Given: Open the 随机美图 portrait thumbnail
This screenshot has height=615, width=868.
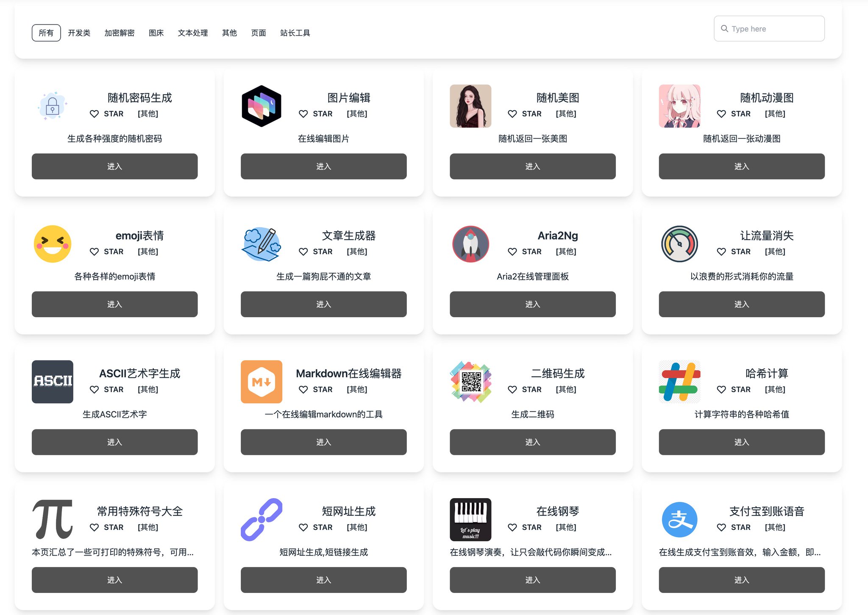Looking at the screenshot, I should pyautogui.click(x=470, y=106).
